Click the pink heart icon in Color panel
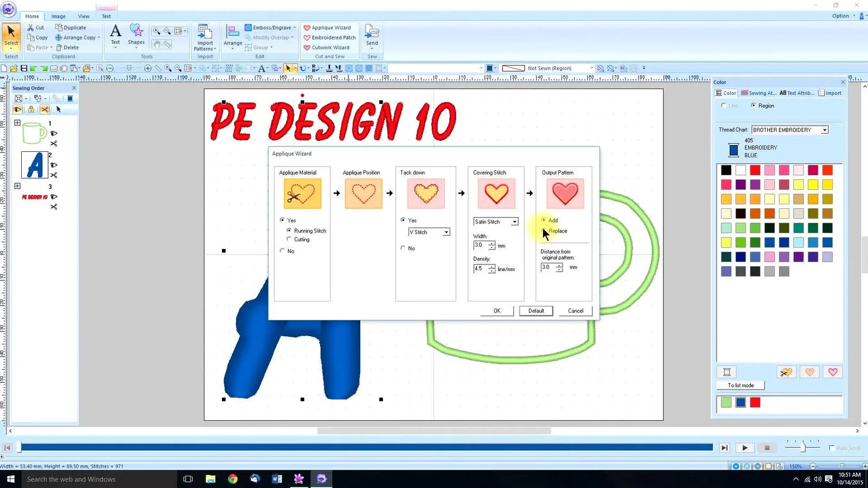This screenshot has height=488, width=868. pos(833,372)
